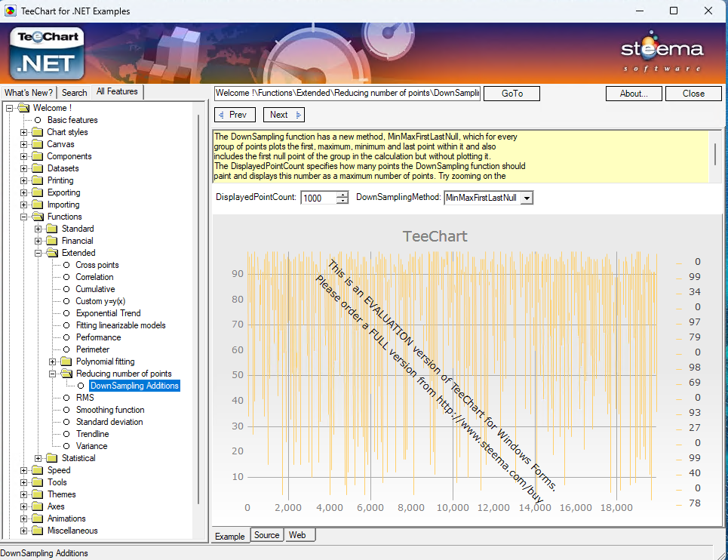Select Cross points tree item

tap(97, 265)
